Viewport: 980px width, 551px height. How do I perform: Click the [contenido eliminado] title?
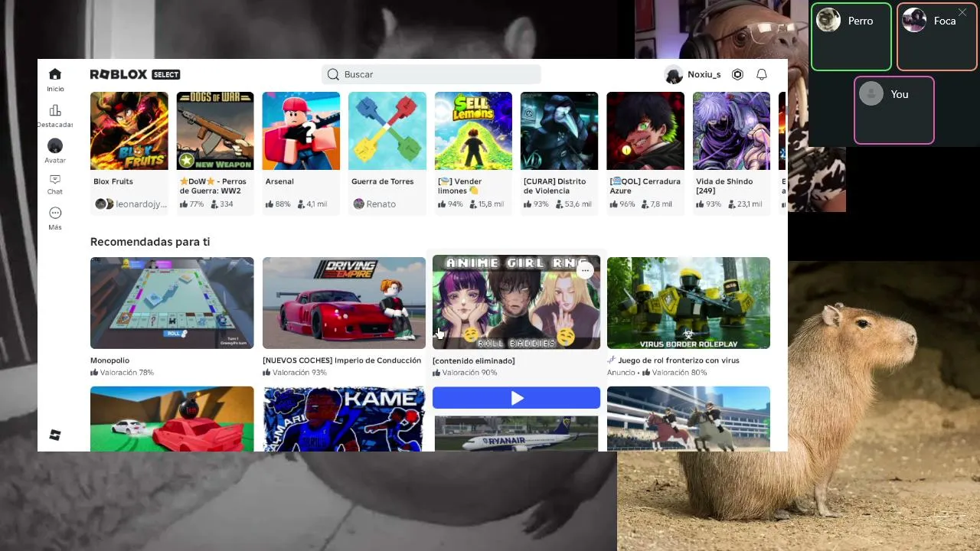[473, 361]
